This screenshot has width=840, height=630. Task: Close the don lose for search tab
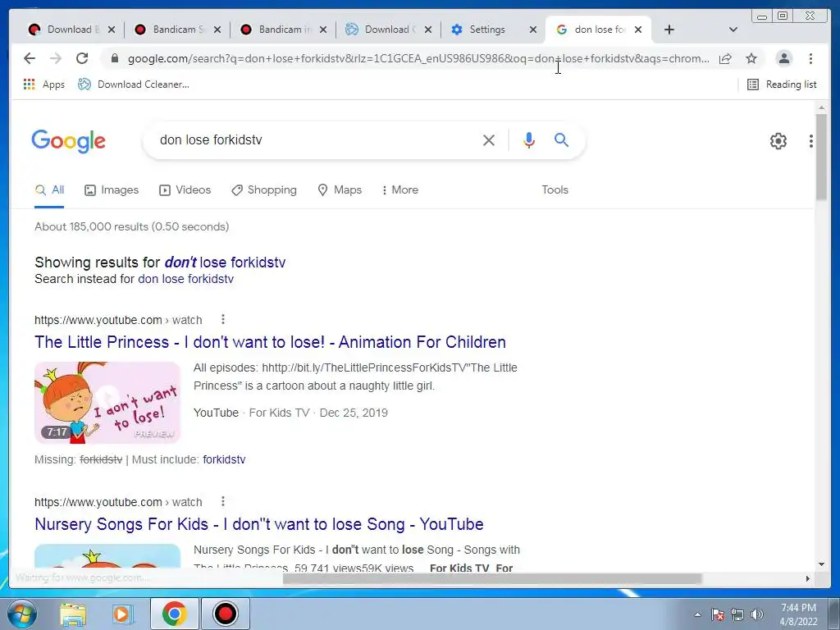[638, 30]
